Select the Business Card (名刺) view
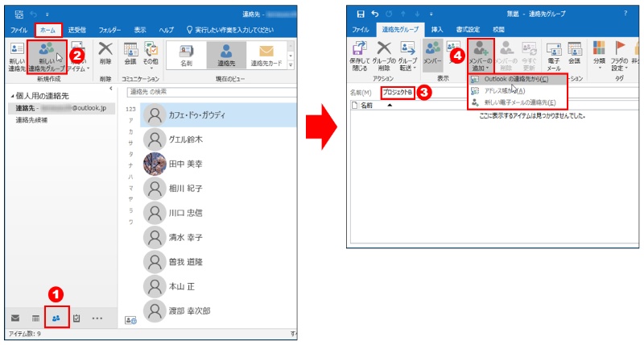Viewport: 644px width, 345px height. (186, 55)
